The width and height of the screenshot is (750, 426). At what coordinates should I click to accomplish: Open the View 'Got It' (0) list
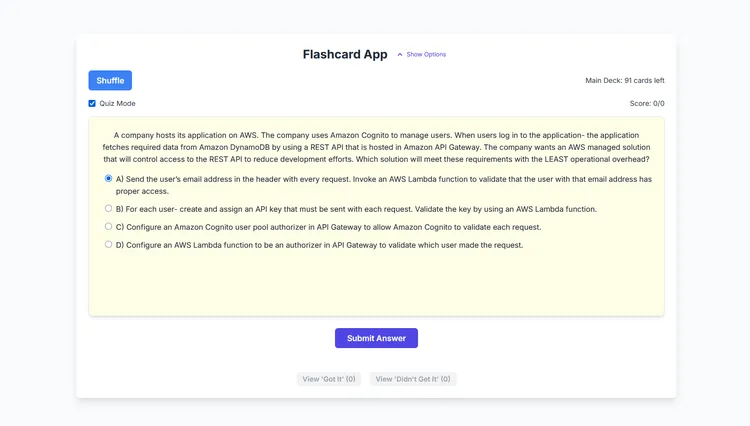click(x=329, y=379)
